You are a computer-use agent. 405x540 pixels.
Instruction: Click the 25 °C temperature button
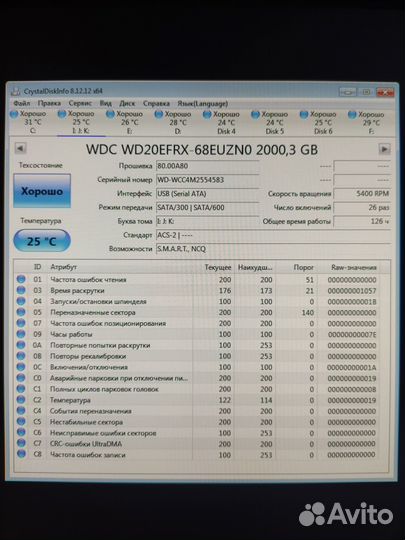42,241
